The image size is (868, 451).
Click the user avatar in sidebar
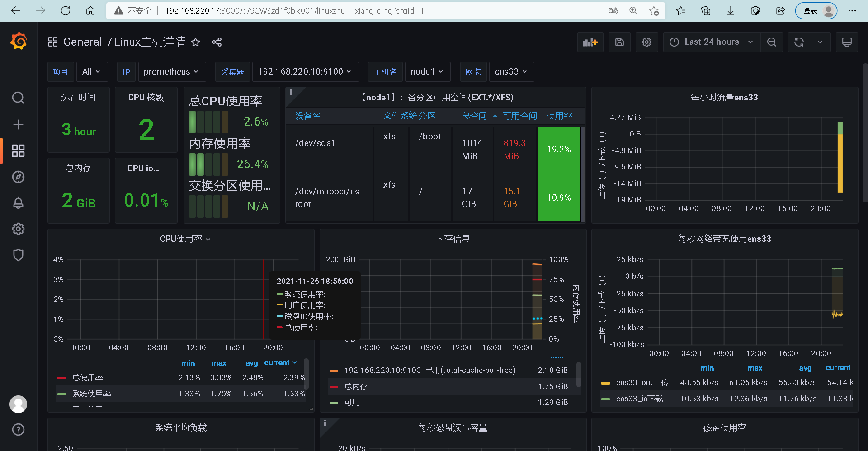(x=18, y=404)
